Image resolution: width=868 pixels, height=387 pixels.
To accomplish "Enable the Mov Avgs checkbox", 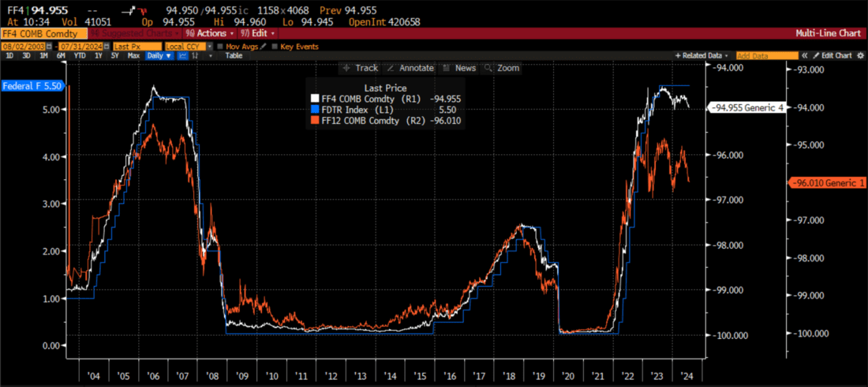I will click(221, 47).
